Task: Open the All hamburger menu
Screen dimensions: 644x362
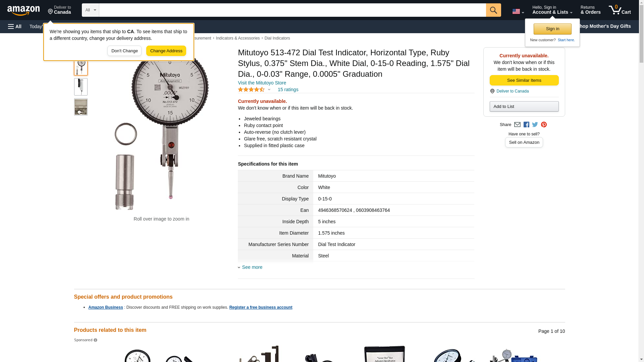Action: coord(15,26)
